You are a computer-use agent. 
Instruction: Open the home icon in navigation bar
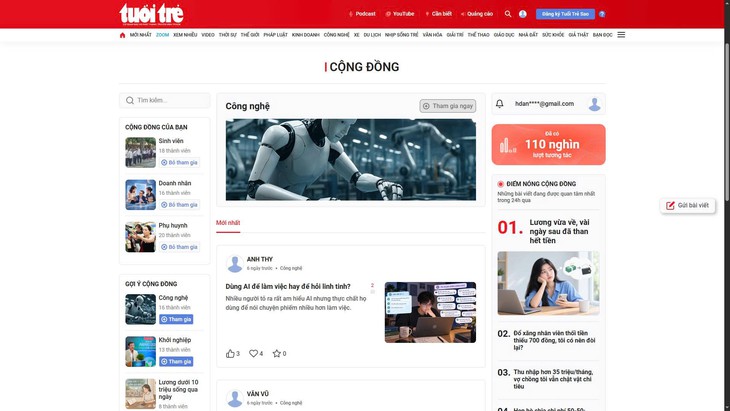pyautogui.click(x=122, y=35)
